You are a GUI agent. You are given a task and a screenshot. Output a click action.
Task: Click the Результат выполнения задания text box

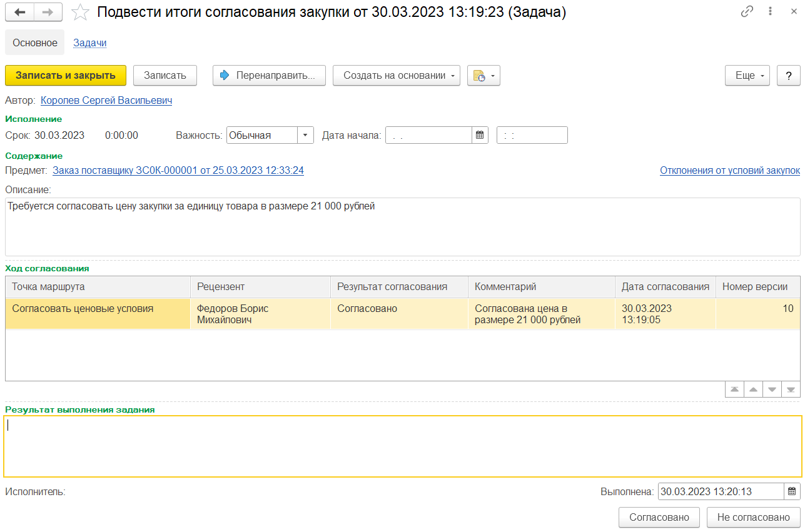[x=403, y=446]
